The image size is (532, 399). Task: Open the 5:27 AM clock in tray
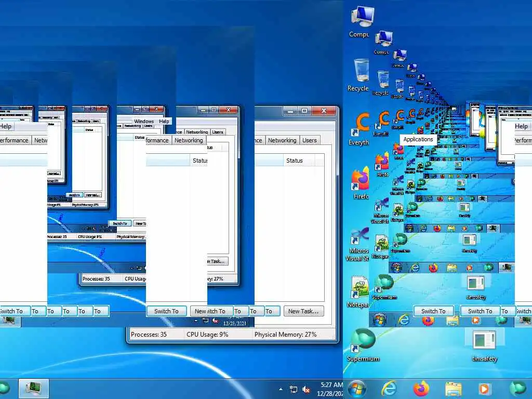[x=331, y=389]
